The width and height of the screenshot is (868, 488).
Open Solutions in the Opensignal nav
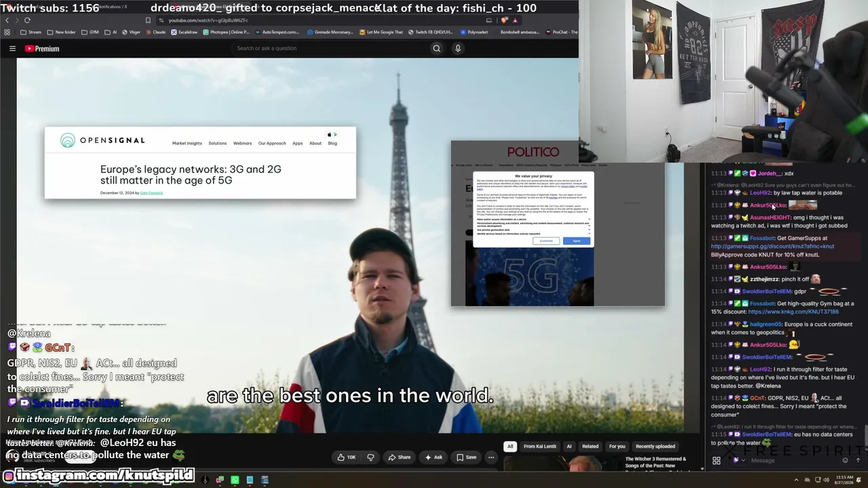(218, 143)
